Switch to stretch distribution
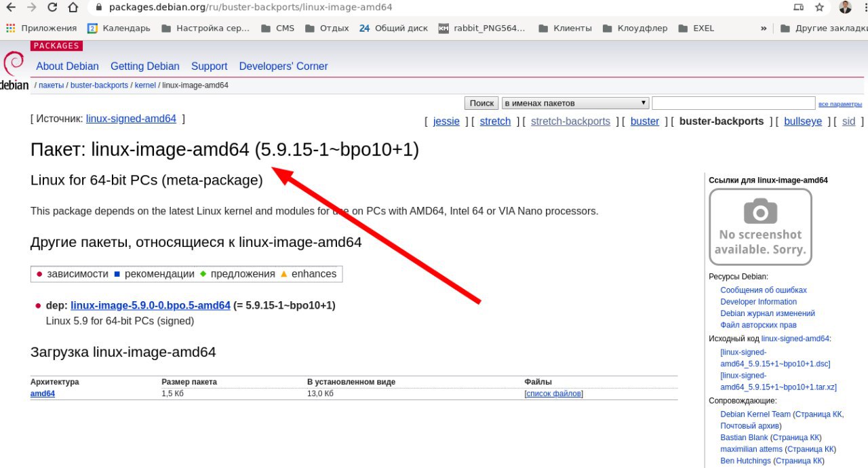 coord(495,121)
